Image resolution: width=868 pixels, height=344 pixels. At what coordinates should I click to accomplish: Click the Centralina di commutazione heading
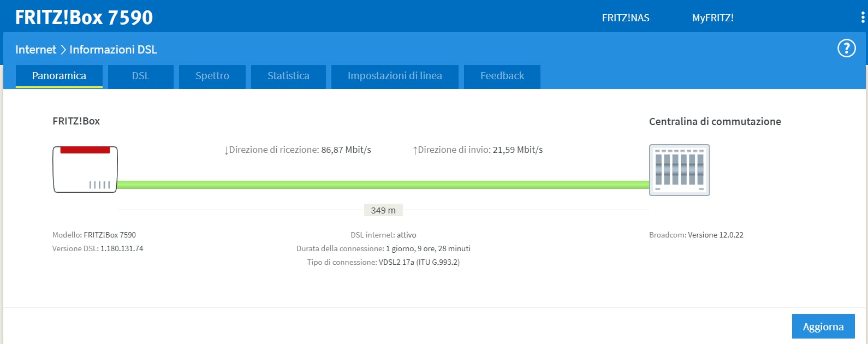715,121
